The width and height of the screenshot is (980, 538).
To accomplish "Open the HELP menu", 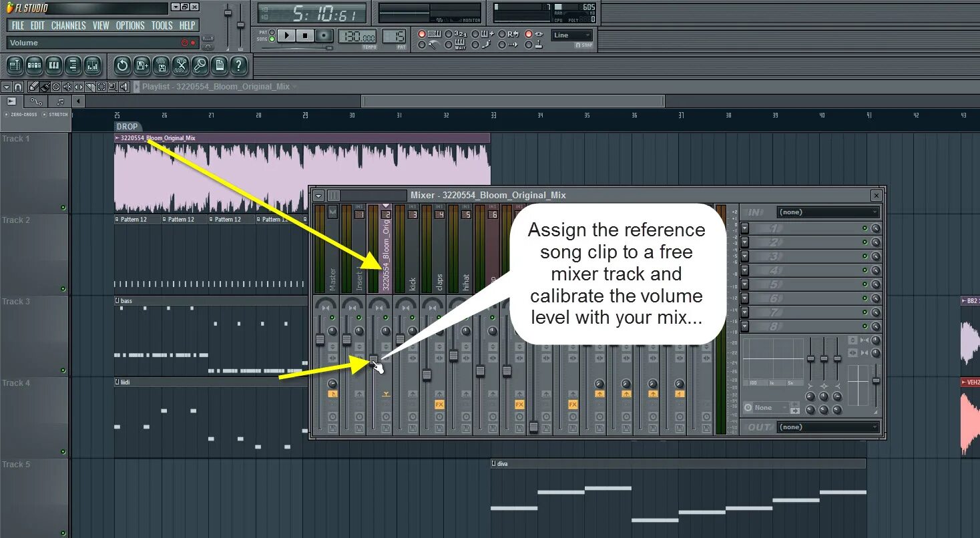I will (188, 26).
